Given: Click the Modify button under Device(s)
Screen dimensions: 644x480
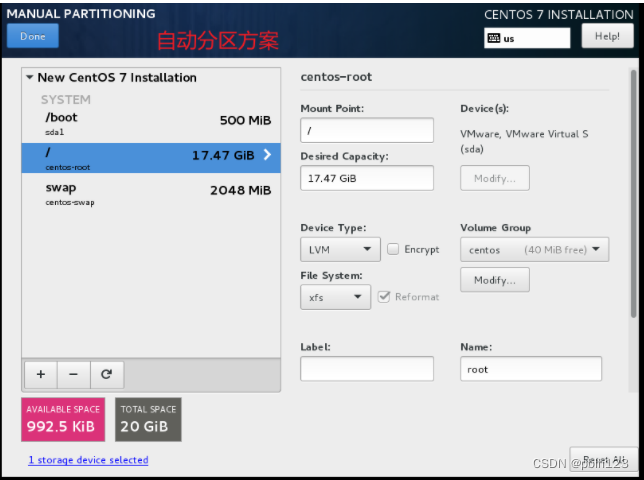Looking at the screenshot, I should 495,178.
